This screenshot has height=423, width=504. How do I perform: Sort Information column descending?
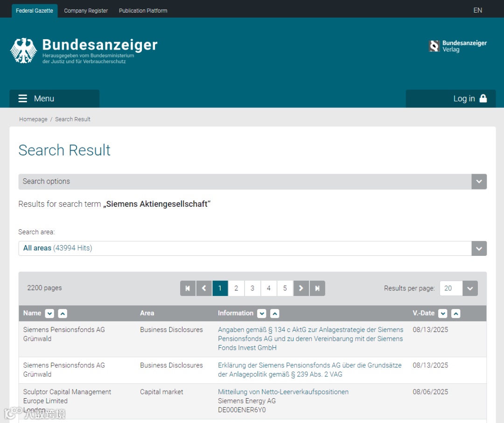click(262, 313)
